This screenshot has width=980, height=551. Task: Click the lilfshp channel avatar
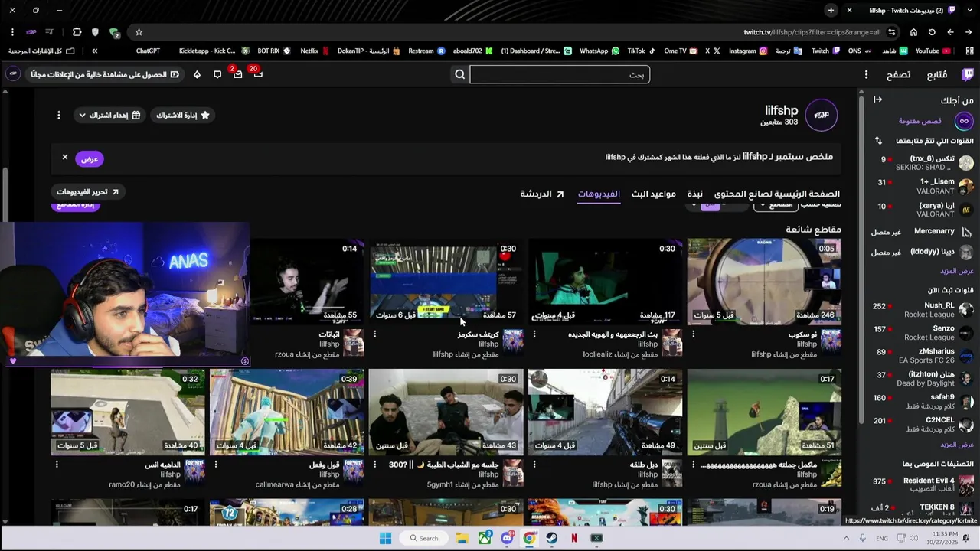(821, 115)
